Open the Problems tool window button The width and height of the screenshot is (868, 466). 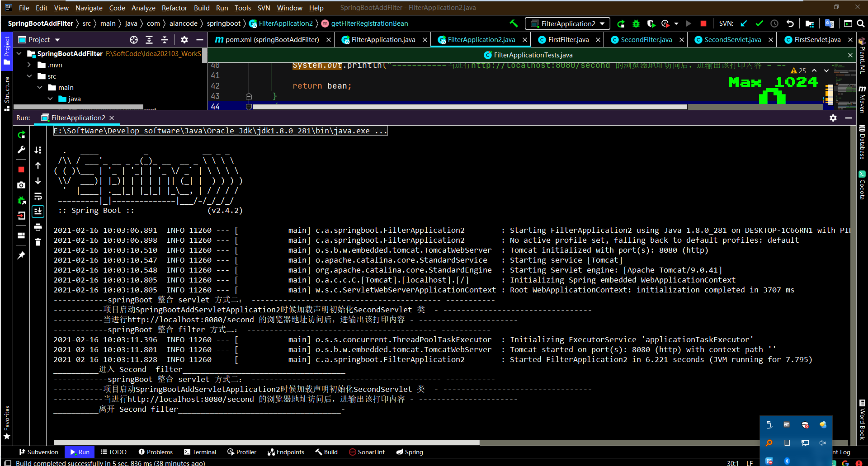click(156, 452)
